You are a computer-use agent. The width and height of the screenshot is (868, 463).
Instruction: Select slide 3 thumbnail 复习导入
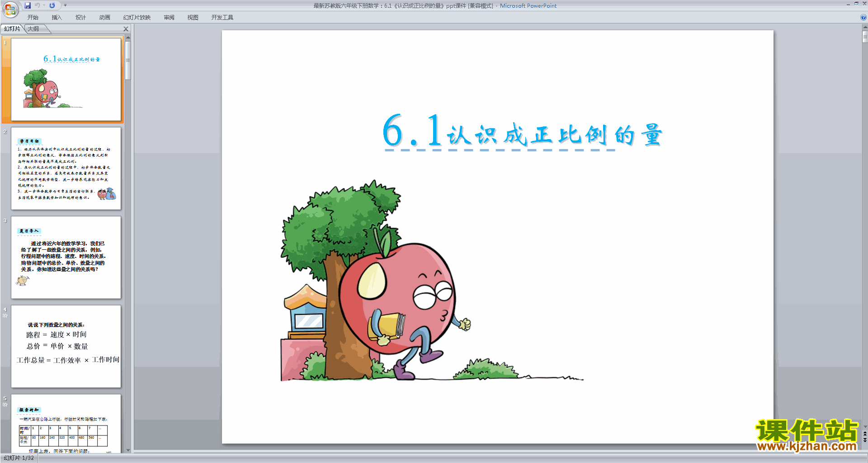pos(66,257)
